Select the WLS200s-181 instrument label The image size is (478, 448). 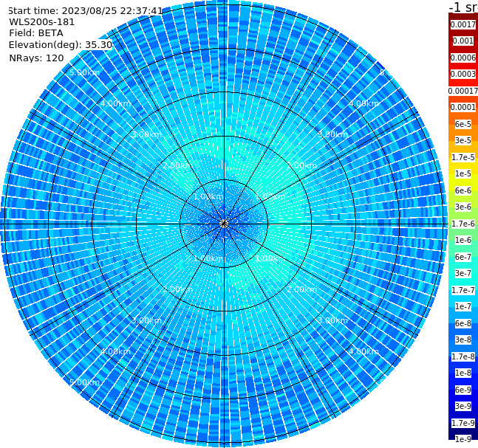tap(42, 22)
